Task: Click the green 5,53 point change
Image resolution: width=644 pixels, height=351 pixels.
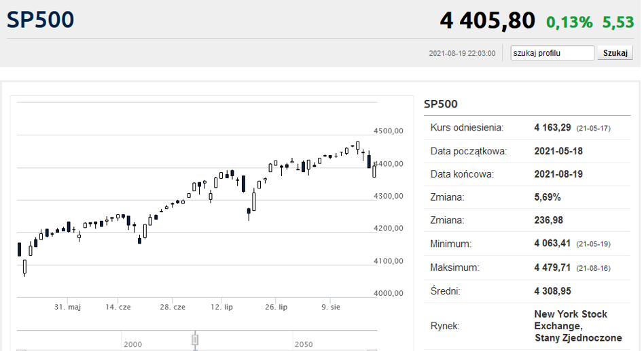Action: point(618,22)
